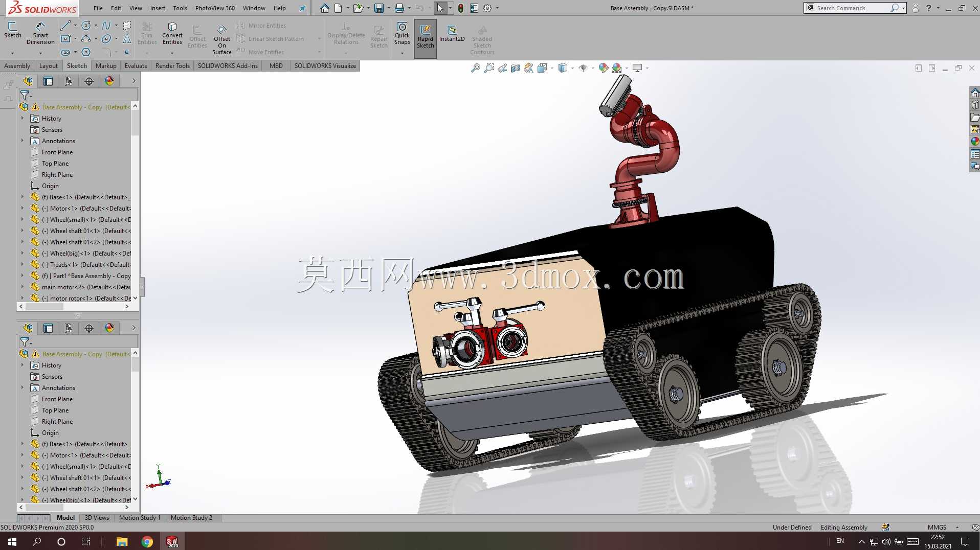Open File Explorer from taskbar
The height and width of the screenshot is (550, 980).
click(x=122, y=542)
